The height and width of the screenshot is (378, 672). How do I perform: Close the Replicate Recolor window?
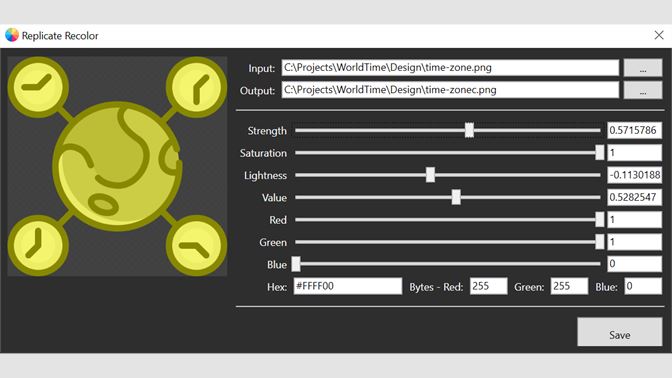659,35
